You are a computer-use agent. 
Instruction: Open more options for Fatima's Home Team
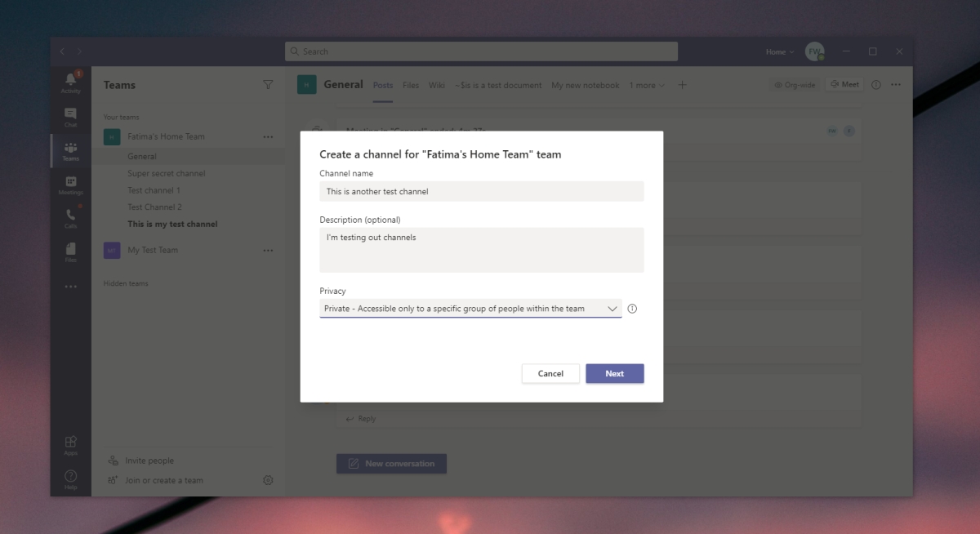tap(268, 137)
